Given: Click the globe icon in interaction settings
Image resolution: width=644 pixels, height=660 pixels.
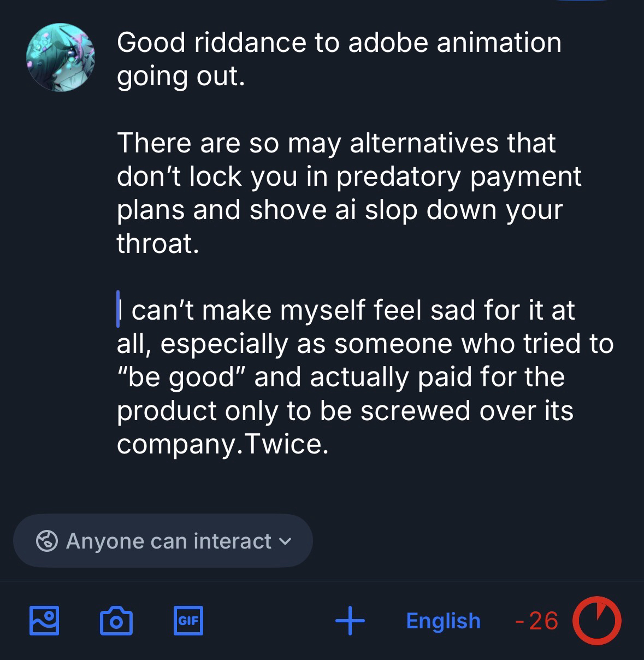Looking at the screenshot, I should 47,541.
